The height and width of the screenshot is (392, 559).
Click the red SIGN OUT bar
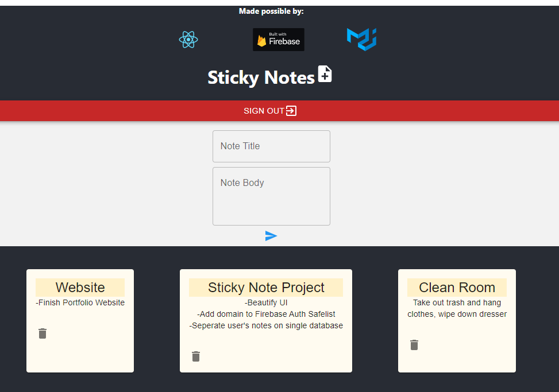pos(279,111)
